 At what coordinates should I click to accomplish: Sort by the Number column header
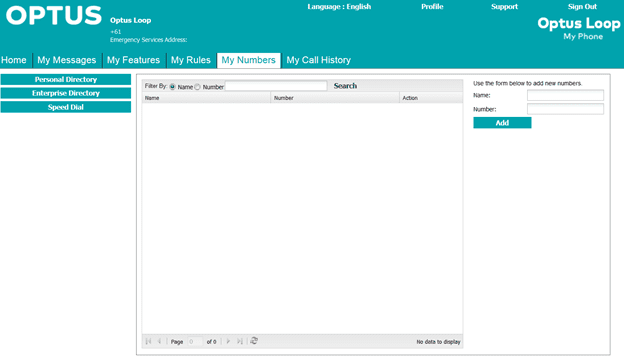[335, 98]
